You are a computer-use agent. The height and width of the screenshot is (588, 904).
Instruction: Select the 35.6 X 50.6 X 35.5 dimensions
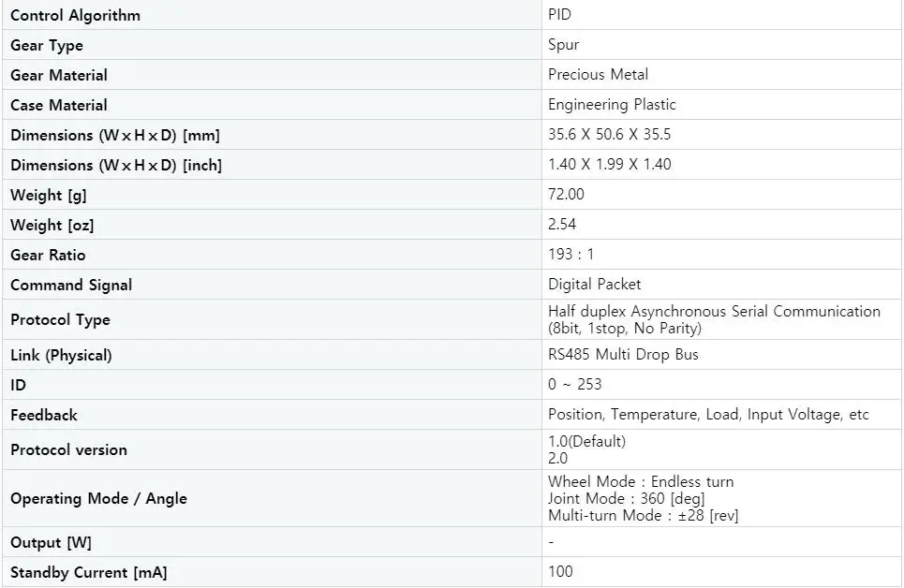click(x=610, y=134)
